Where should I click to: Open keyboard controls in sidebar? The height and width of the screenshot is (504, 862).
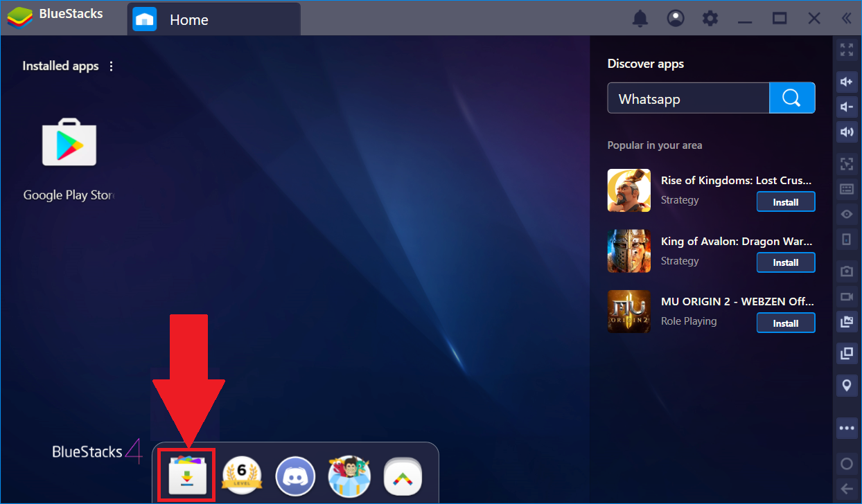click(847, 189)
